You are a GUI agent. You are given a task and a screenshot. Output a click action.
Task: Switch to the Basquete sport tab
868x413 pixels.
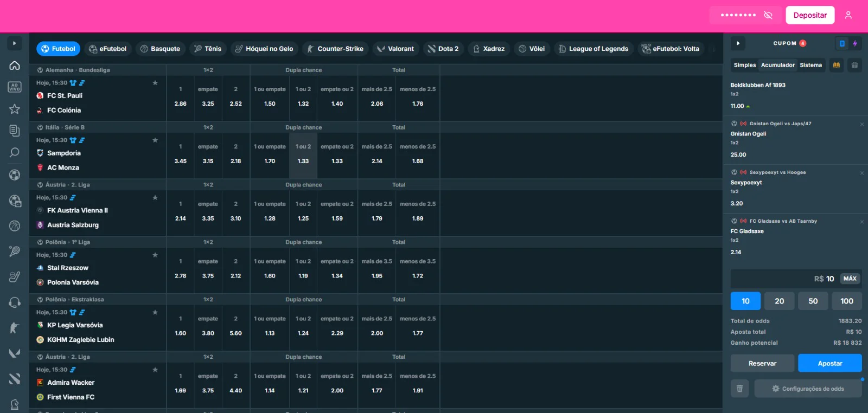pyautogui.click(x=160, y=49)
